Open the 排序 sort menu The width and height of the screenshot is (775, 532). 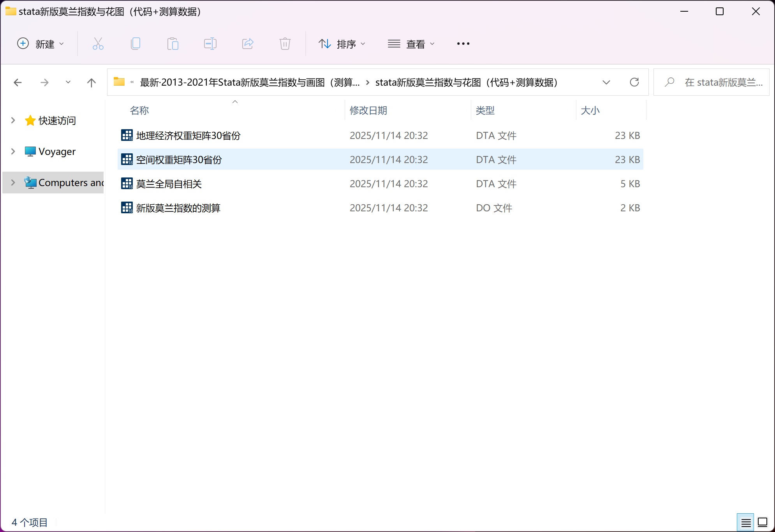(342, 44)
